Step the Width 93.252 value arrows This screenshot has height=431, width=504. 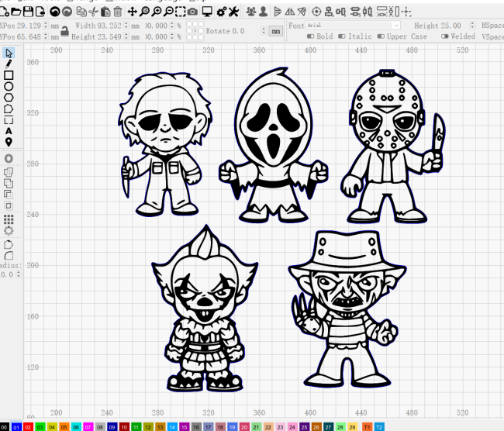126,26
